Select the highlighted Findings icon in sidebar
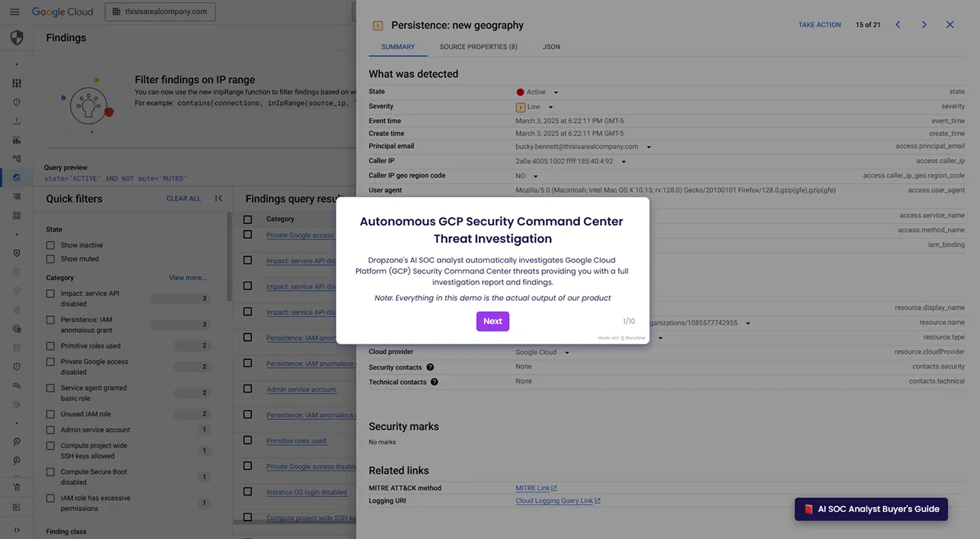This screenshot has width=980, height=539. (15, 178)
